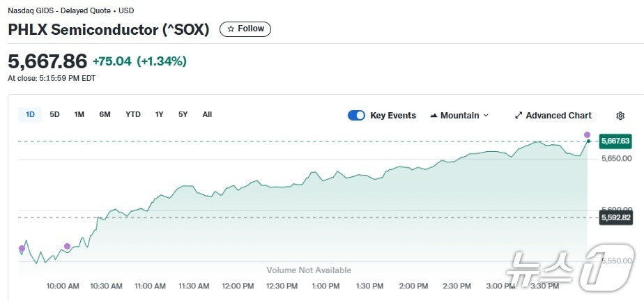Click the star icon in Follow button

pos(231,29)
